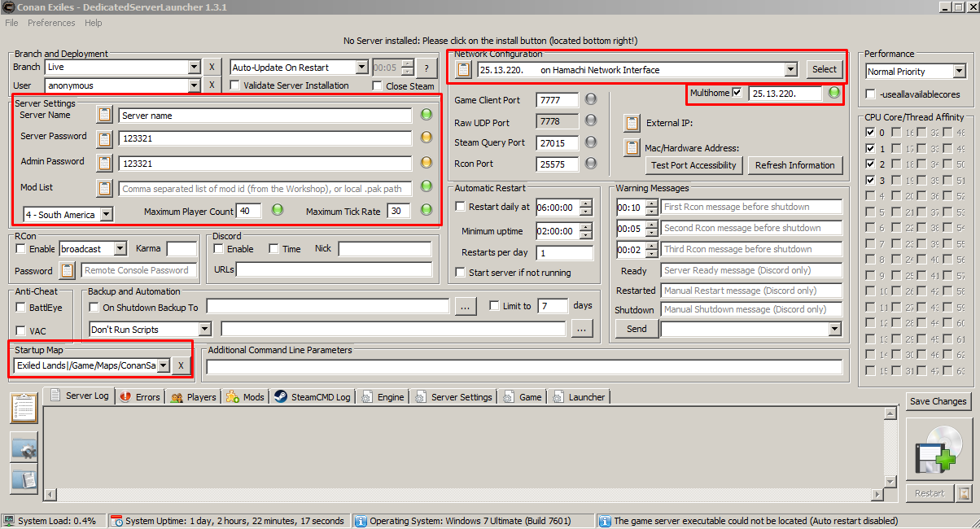The image size is (980, 529).
Task: Click the Additional Command Line Parameters field
Action: (x=524, y=366)
